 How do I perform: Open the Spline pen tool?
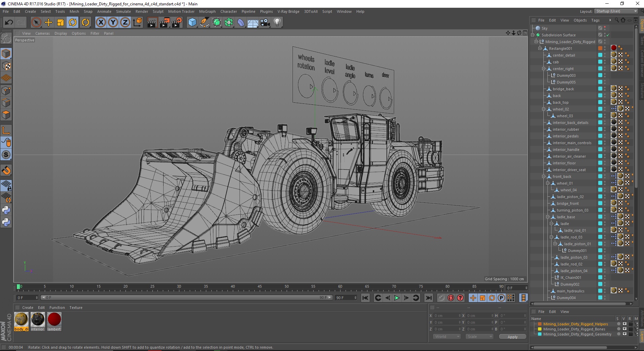click(x=204, y=23)
